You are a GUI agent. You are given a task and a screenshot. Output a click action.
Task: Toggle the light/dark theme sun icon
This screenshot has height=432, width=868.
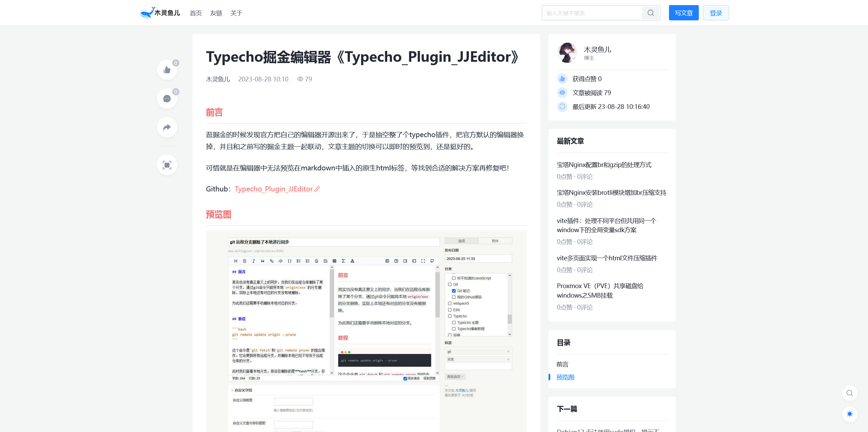tap(850, 414)
